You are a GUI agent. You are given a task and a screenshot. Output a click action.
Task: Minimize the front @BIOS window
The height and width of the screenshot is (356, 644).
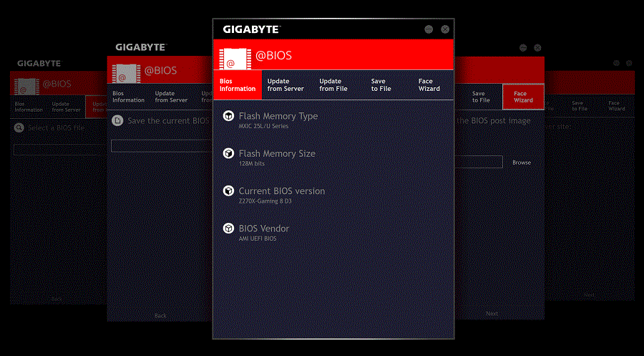(429, 29)
